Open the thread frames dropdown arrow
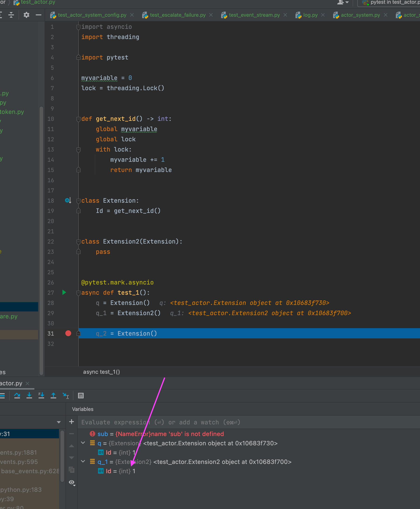The height and width of the screenshot is (509, 420). coord(59,422)
